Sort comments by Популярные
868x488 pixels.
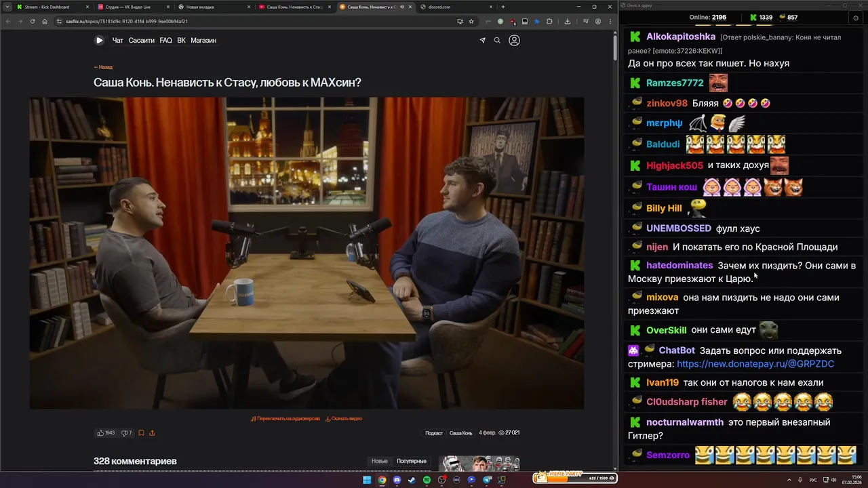[412, 461]
